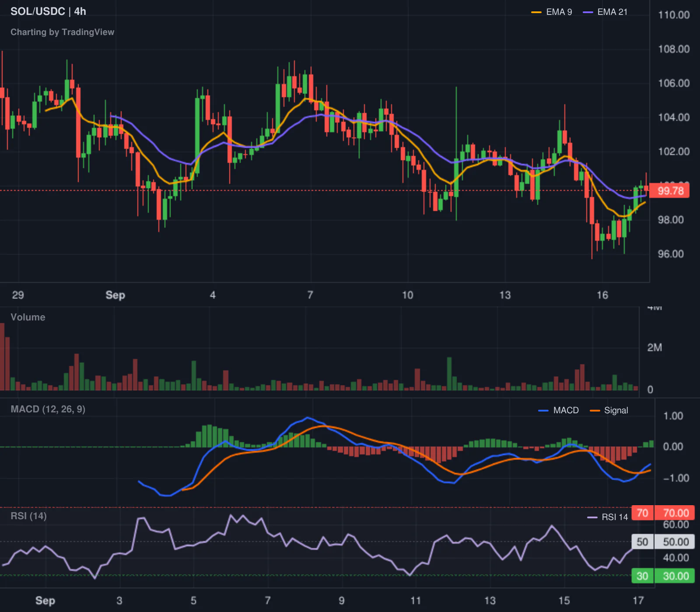Click the 102.00 price axis label

pos(674,151)
